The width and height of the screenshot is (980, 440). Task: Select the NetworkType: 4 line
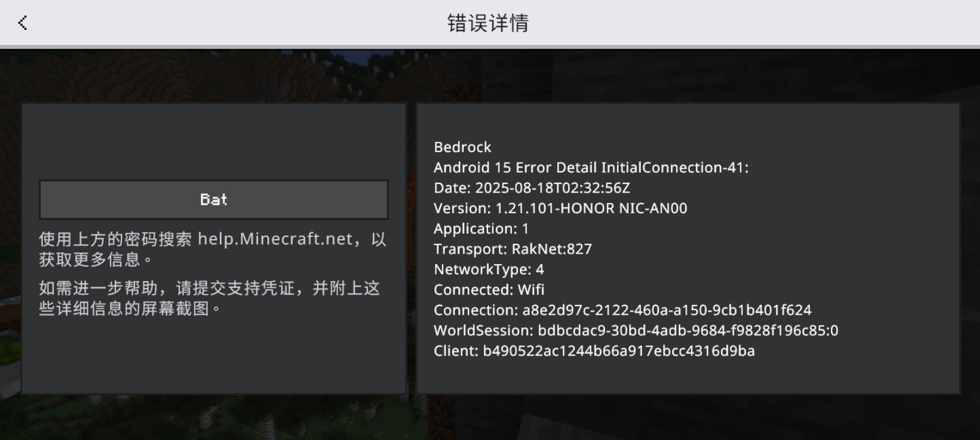click(489, 269)
